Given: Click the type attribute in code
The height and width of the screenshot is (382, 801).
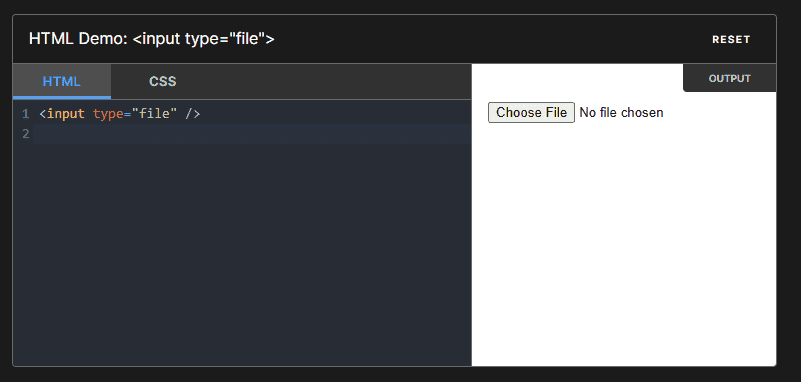Looking at the screenshot, I should pyautogui.click(x=108, y=113).
